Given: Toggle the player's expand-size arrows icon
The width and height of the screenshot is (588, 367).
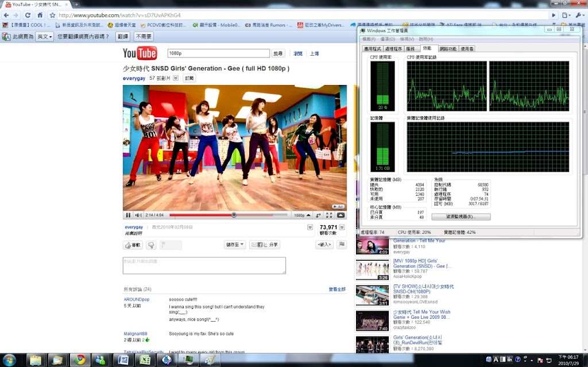Looking at the screenshot, I should coord(318,215).
